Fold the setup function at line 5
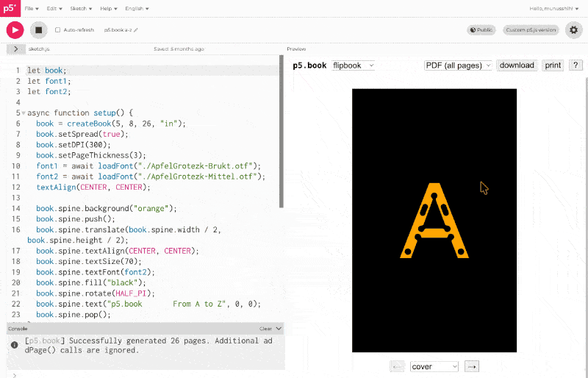This screenshot has height=378, width=588. click(24, 113)
